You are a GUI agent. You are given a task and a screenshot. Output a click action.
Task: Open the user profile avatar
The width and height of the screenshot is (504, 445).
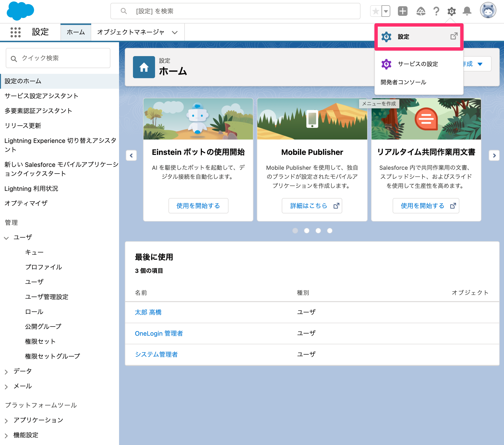click(x=488, y=10)
